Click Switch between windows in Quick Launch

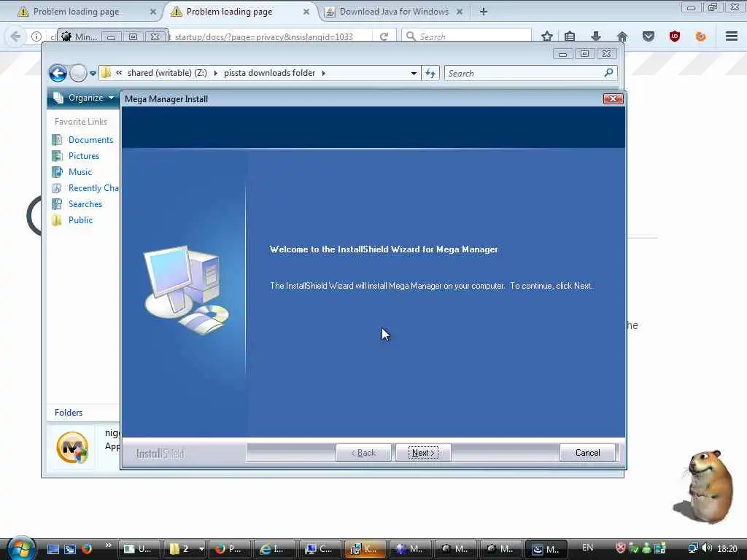click(x=69, y=549)
